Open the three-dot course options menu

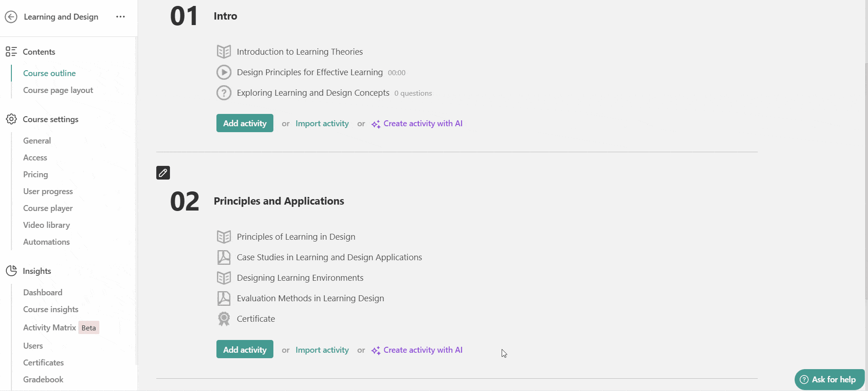[x=120, y=17]
